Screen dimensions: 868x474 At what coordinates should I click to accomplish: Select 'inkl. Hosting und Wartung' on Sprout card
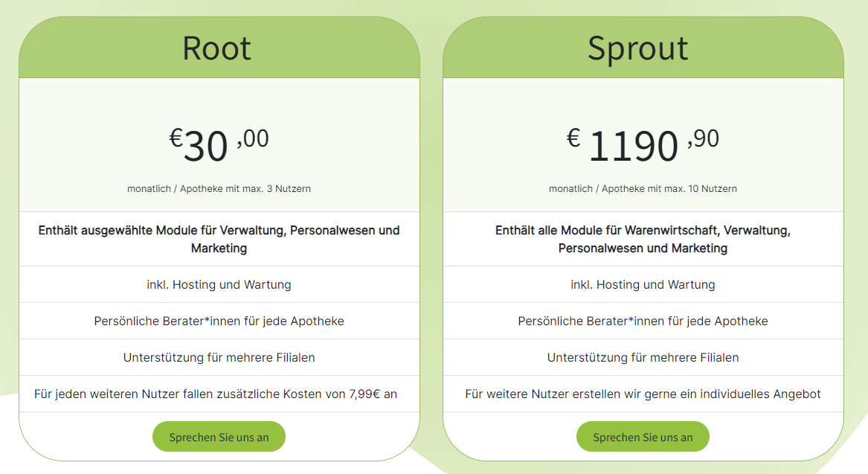(643, 284)
